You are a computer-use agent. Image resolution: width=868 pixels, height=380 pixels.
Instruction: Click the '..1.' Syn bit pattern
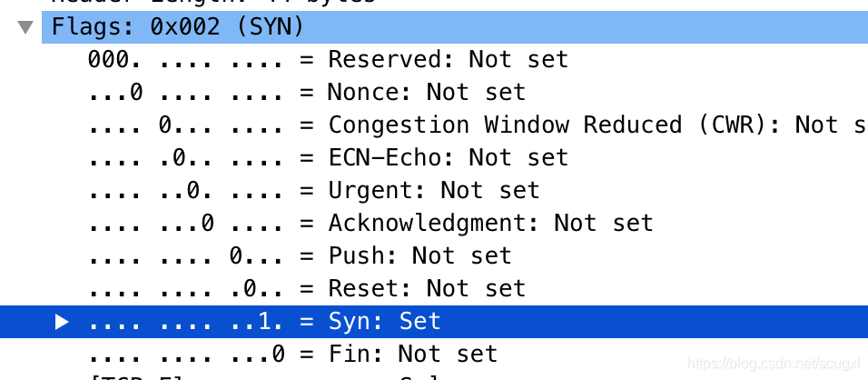tap(257, 321)
